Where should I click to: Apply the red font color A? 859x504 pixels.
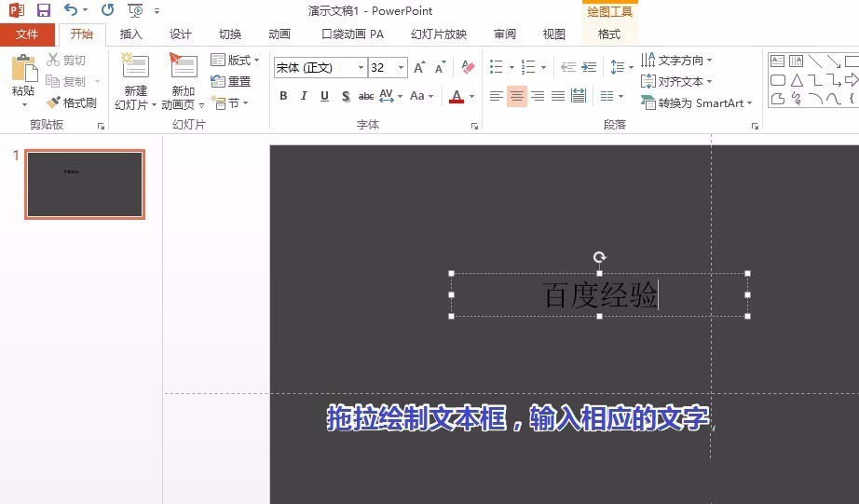pyautogui.click(x=457, y=96)
